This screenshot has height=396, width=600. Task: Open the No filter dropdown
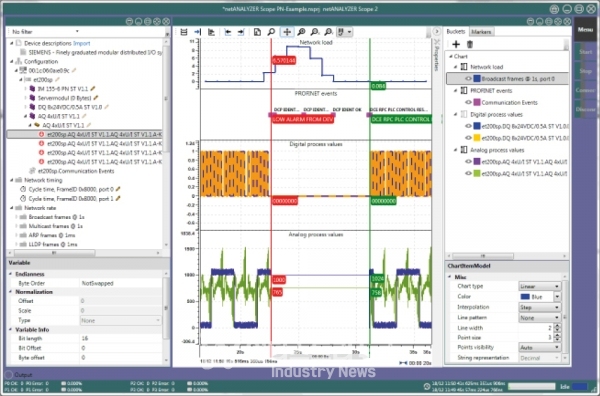[45, 32]
